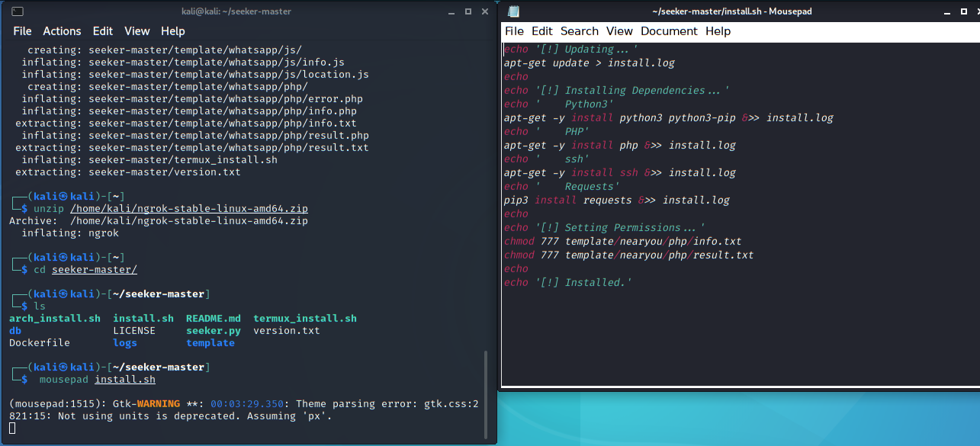Click the ls command at the prompt

(40, 306)
